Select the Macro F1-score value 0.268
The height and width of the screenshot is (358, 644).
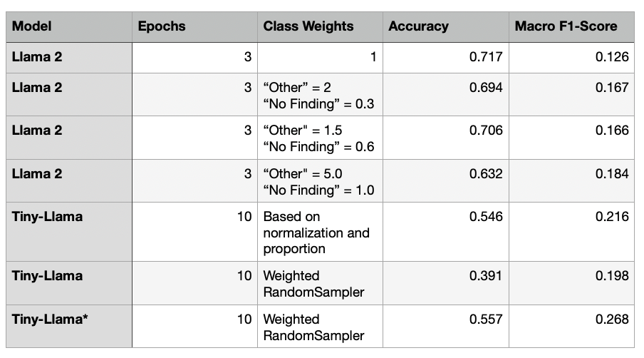[612, 319]
